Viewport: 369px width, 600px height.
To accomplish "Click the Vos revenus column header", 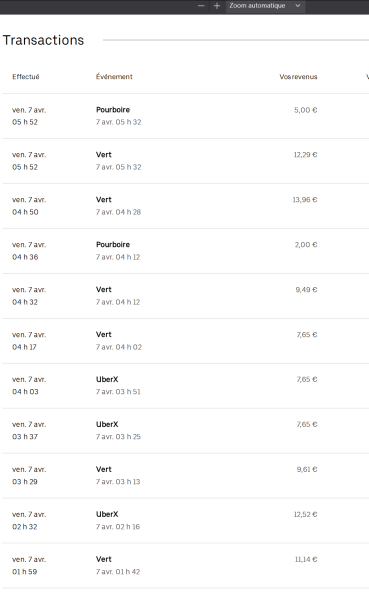I will pos(298,77).
